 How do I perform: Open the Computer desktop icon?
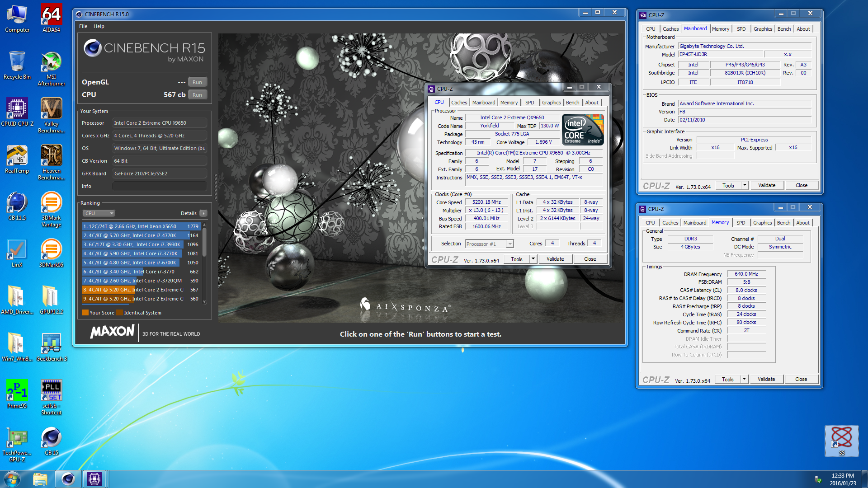(x=17, y=19)
